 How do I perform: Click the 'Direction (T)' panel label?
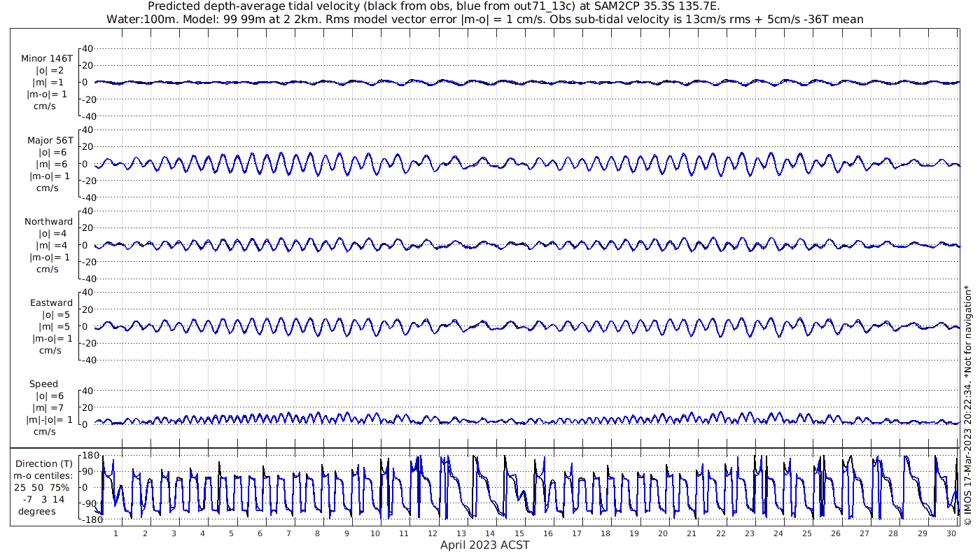43,463
